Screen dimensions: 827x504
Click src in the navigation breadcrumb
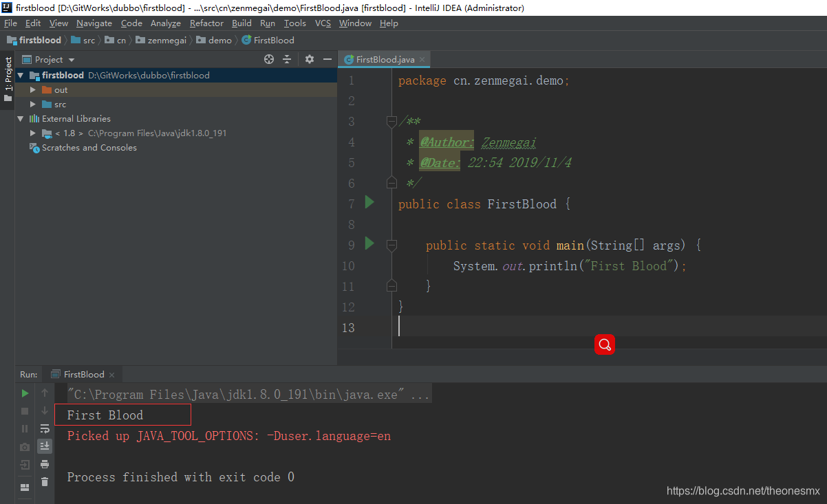tap(83, 41)
